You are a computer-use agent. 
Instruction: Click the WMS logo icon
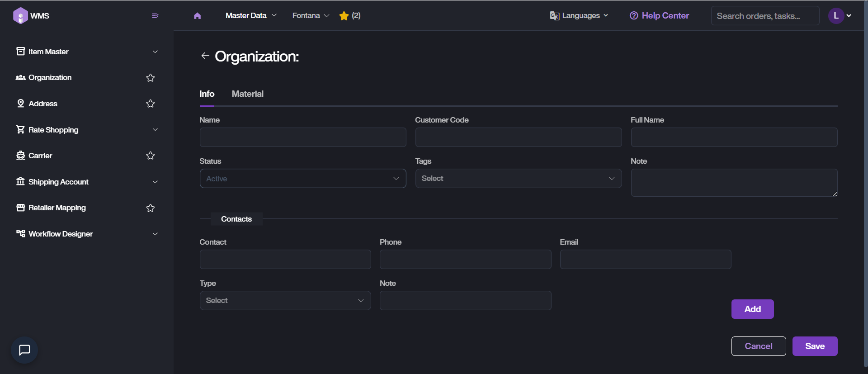click(x=20, y=16)
